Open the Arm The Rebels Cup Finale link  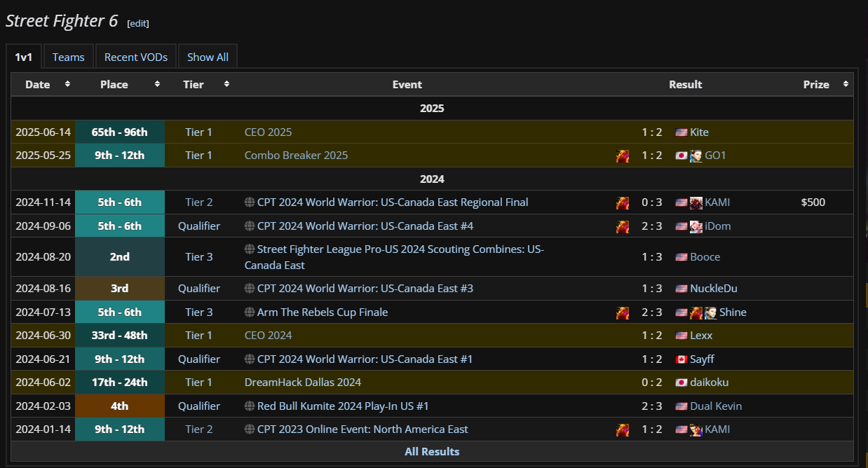[x=323, y=312]
